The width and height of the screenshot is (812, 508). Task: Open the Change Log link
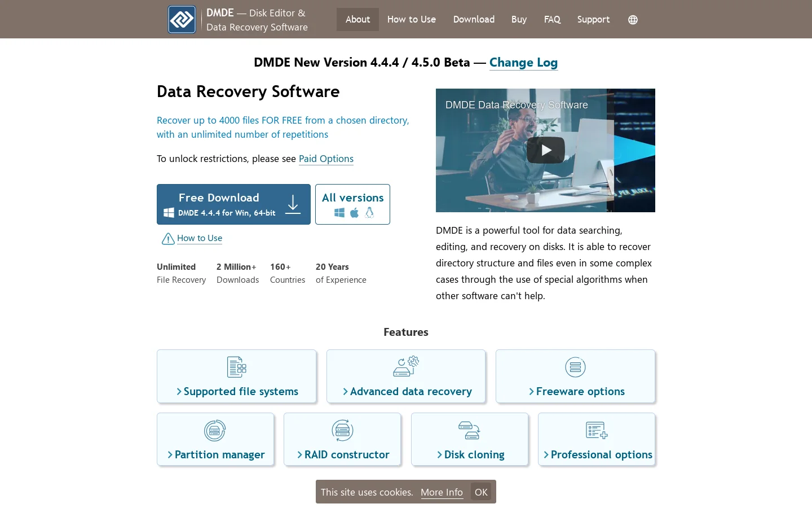tap(523, 63)
